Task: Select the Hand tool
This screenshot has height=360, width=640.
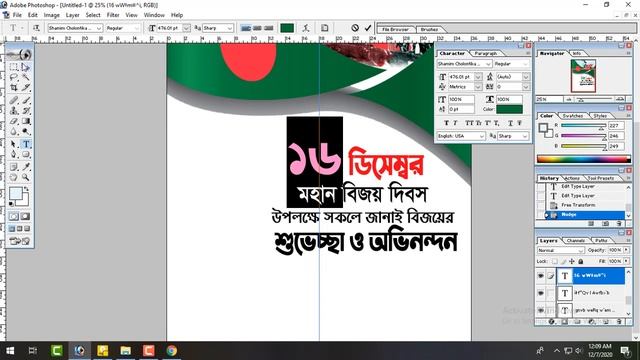Action: [13, 178]
